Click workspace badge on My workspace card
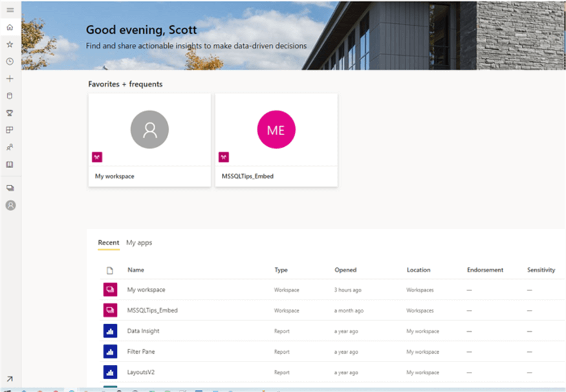566x392 pixels. (x=97, y=157)
